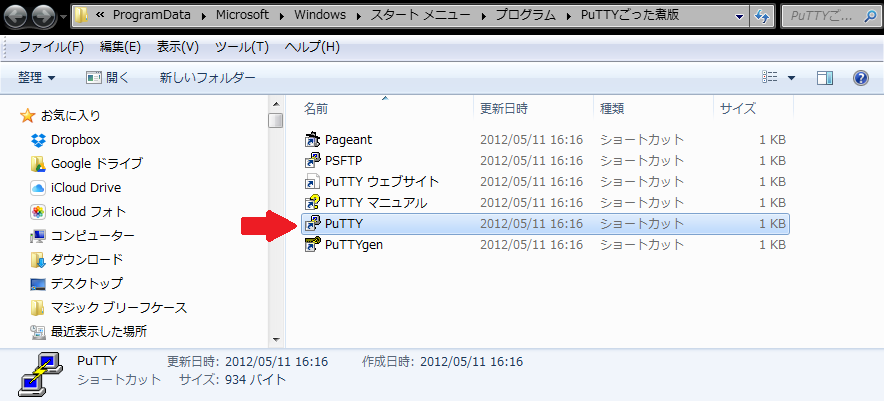Click the PuTTY マニュアル shortcut icon

pyautogui.click(x=312, y=202)
